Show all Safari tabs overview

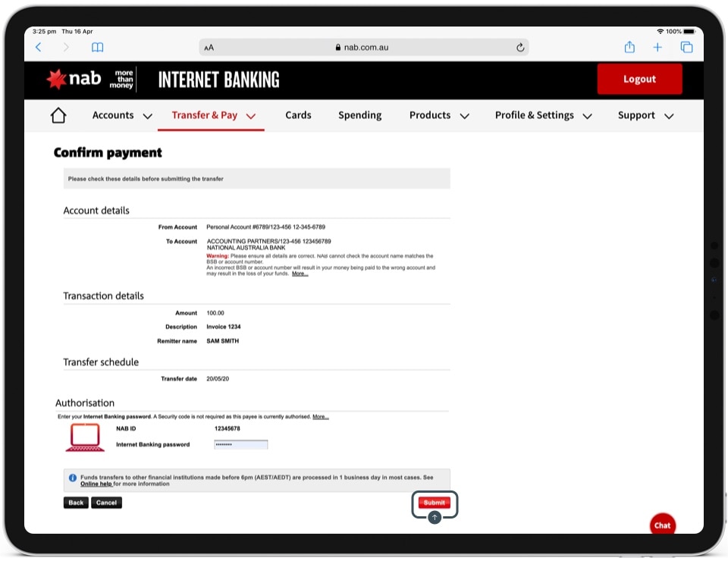tap(686, 47)
